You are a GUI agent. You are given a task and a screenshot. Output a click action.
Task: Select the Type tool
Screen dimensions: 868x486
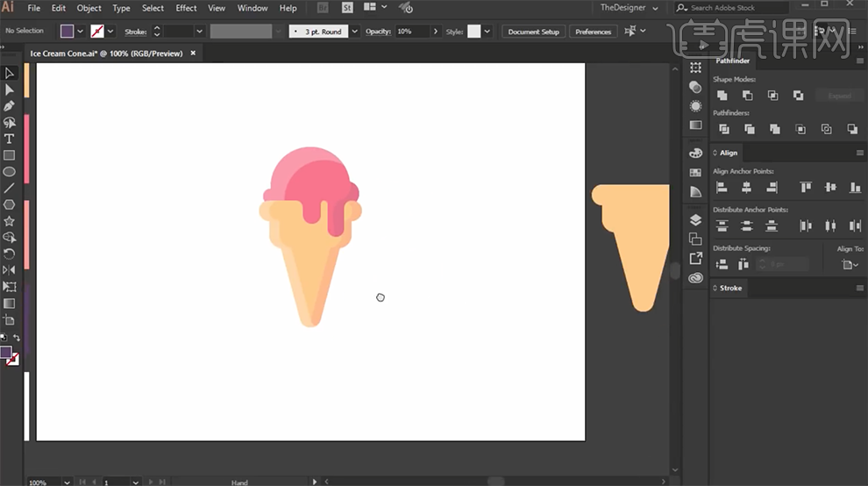(10, 139)
